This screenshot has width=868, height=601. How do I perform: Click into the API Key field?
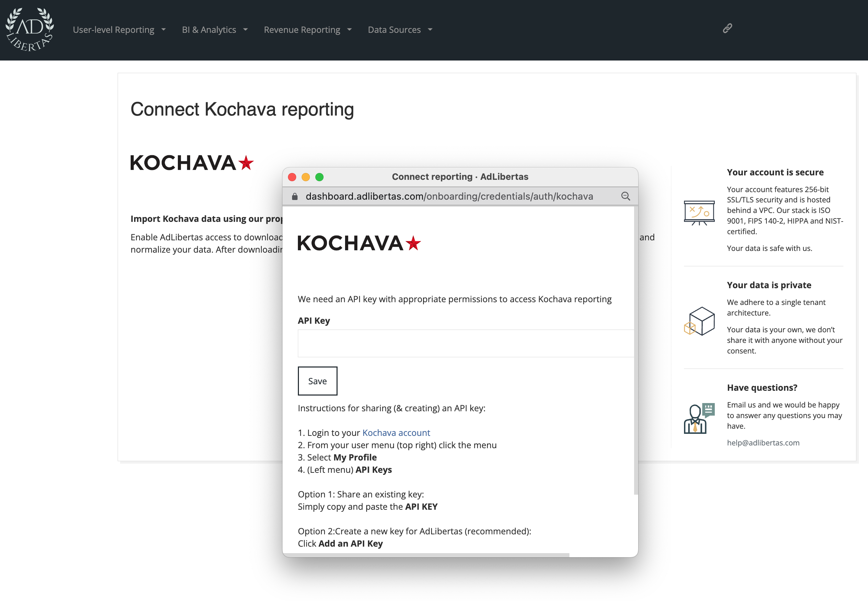[x=465, y=344]
